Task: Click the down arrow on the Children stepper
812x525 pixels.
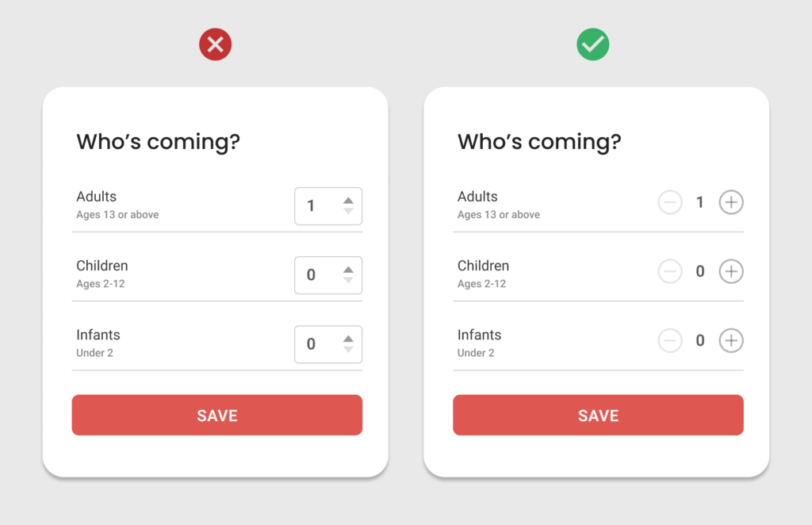Action: [x=348, y=280]
